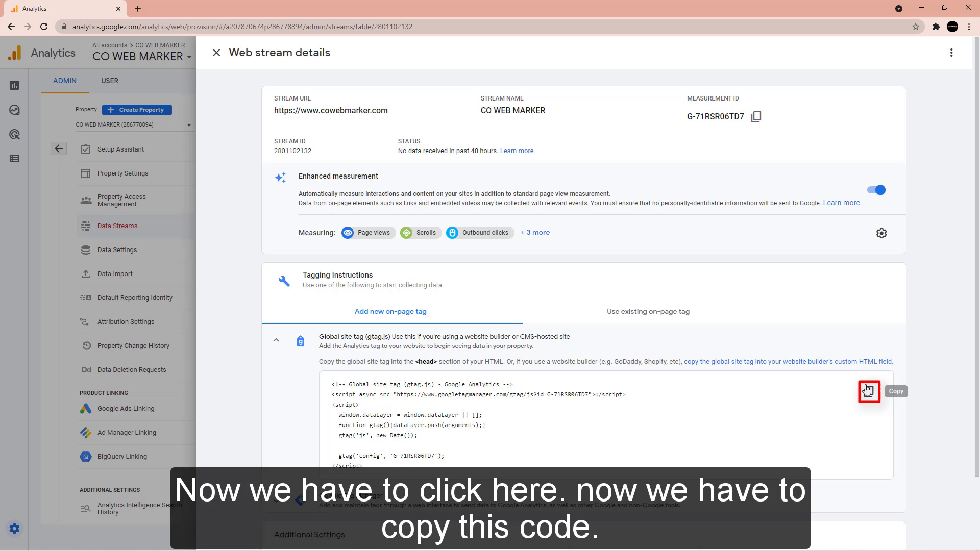Open Property Change History
980x551 pixels.
133,346
